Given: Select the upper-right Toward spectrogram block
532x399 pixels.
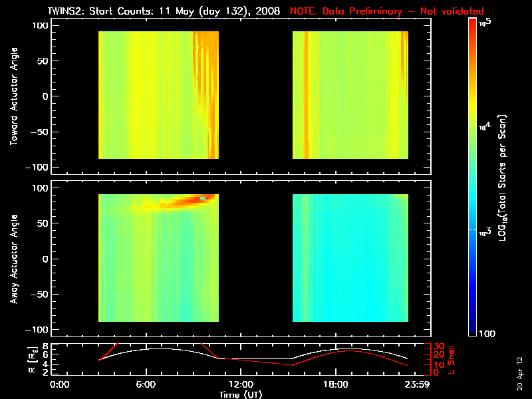Looking at the screenshot, I should click(x=350, y=95).
